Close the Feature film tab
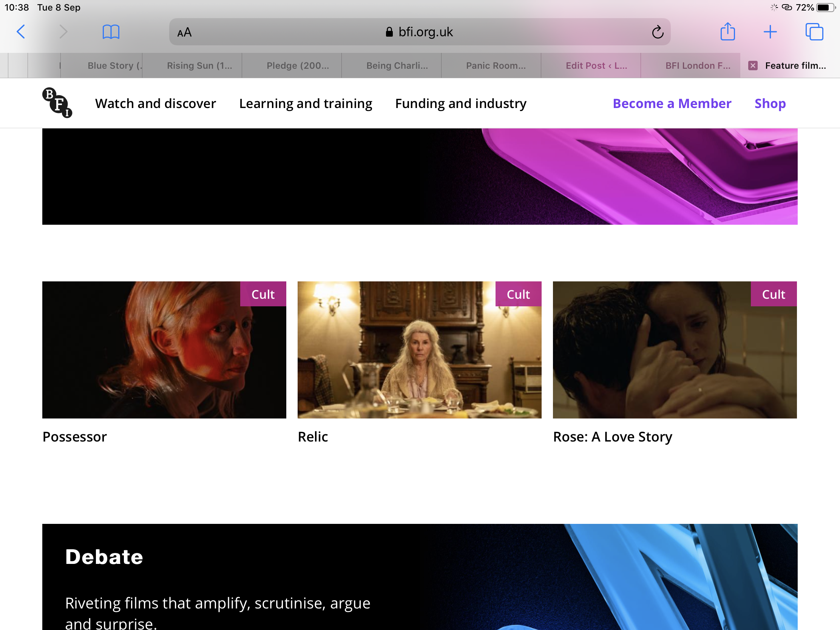 pyautogui.click(x=753, y=66)
